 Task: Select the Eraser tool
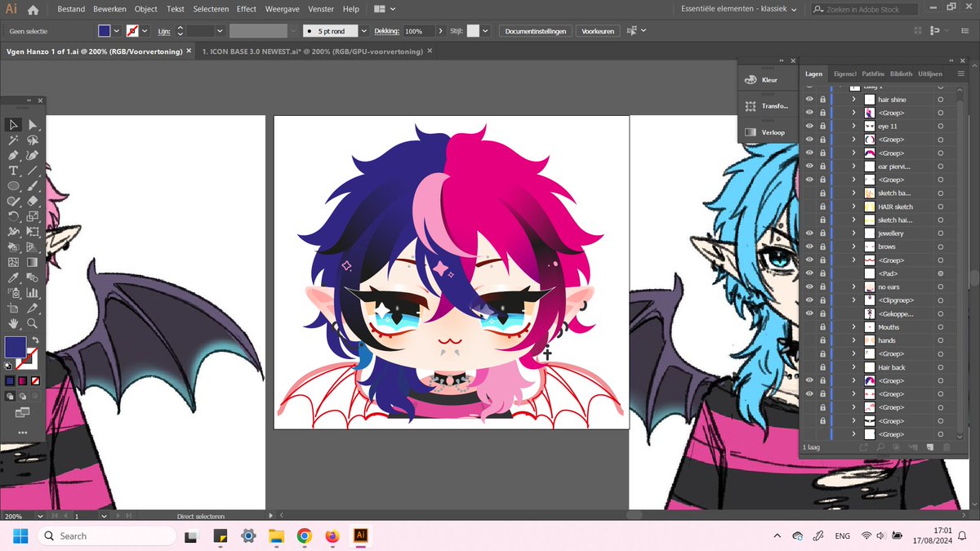33,201
